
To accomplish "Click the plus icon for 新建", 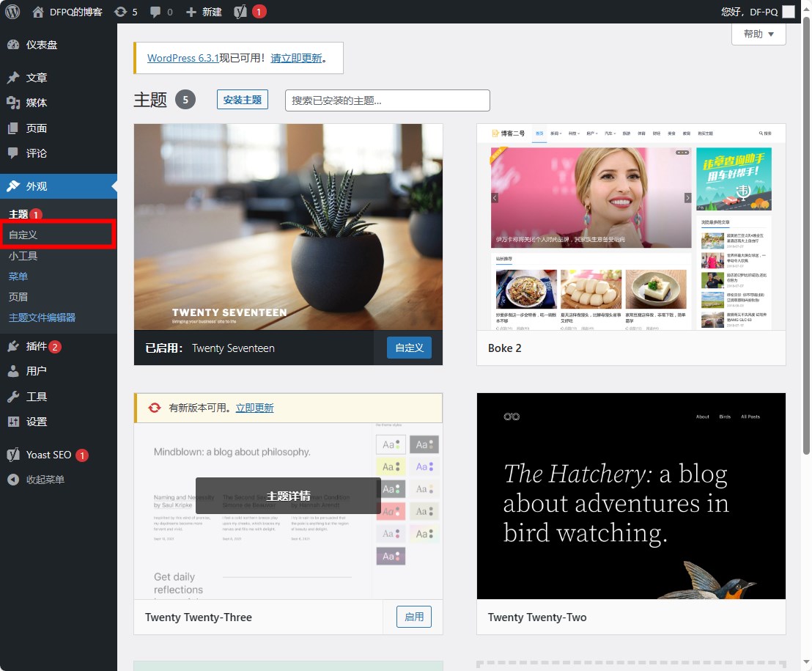I will point(191,12).
